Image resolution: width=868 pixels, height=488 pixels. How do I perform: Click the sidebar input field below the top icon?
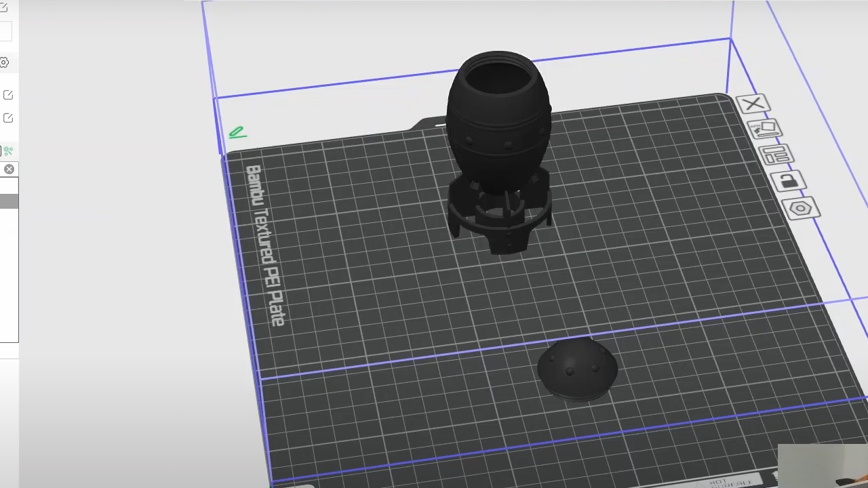tap(5, 31)
